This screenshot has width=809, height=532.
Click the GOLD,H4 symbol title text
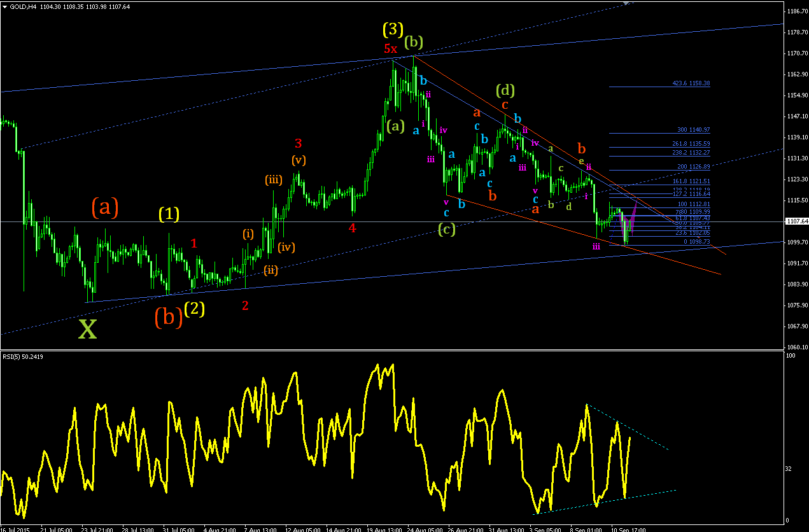23,6
